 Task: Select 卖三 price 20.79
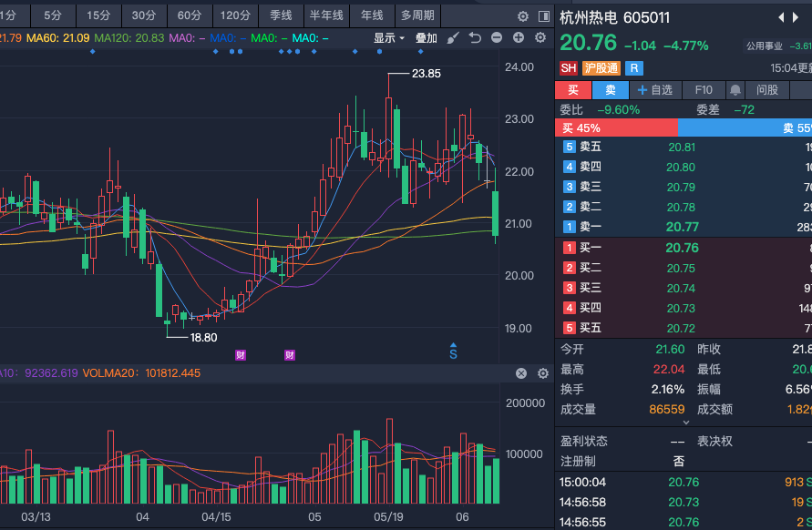pos(684,188)
